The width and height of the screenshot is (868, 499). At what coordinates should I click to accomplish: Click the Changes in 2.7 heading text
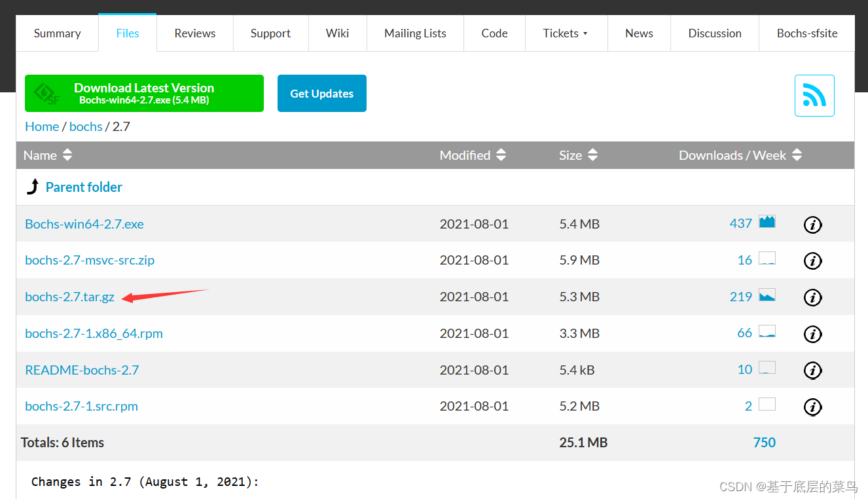[145, 482]
